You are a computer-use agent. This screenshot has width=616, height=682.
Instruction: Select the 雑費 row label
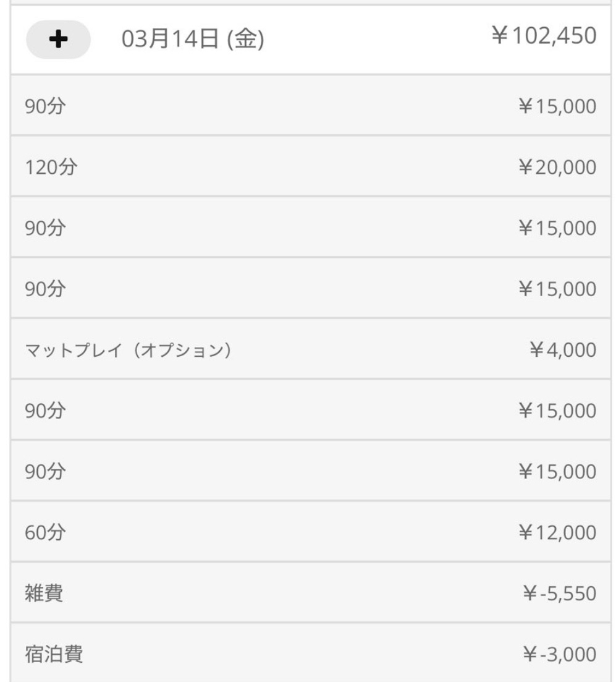pyautogui.click(x=44, y=594)
